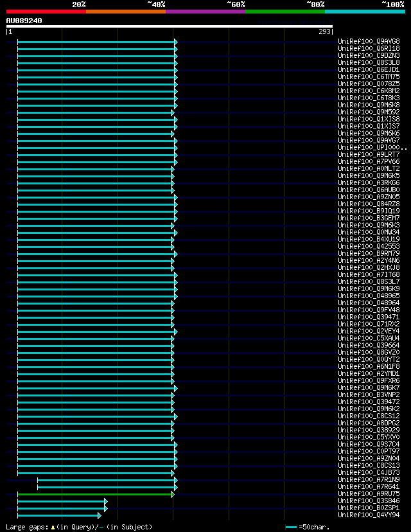Click the query start position 1 marker
Image resolution: width=411 pixels, height=532 pixels.
pos(9,32)
